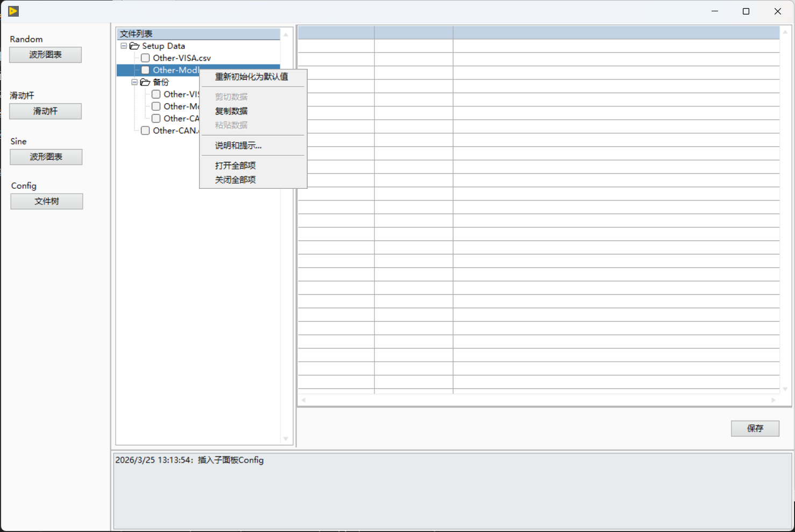Viewport: 795px width, 532px height.
Task: Select the greyed 粘贴数据 menu entry
Action: click(231, 125)
